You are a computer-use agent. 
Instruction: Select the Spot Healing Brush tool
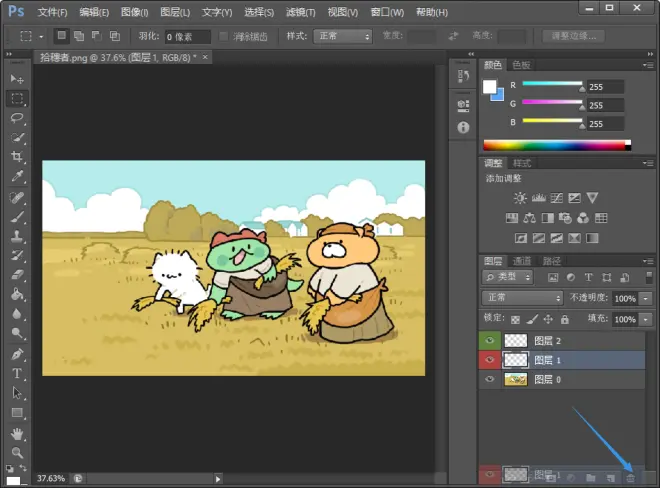click(x=17, y=197)
